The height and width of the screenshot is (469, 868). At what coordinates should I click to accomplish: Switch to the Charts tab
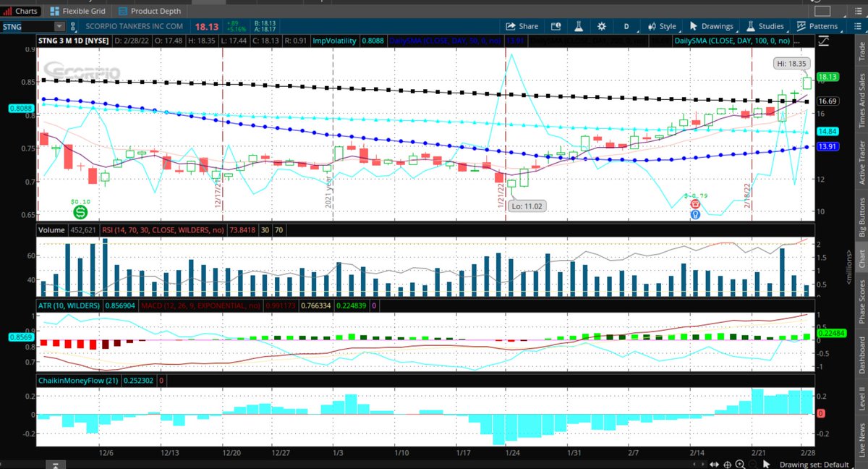[x=22, y=11]
